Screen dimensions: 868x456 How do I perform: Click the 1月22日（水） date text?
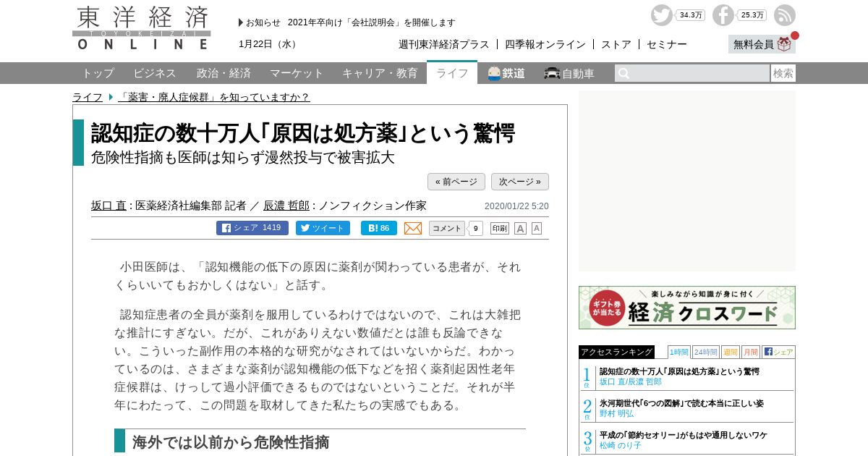[x=269, y=44]
